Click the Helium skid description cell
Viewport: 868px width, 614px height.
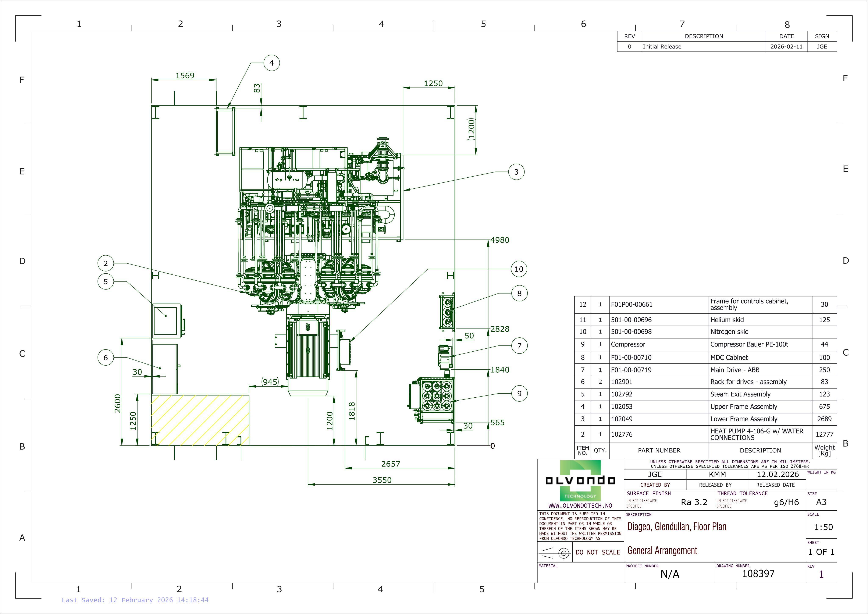coord(760,320)
